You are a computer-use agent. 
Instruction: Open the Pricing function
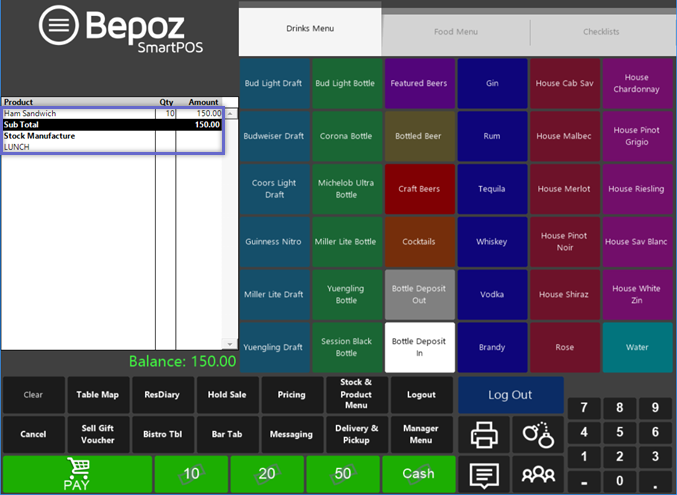(x=291, y=395)
